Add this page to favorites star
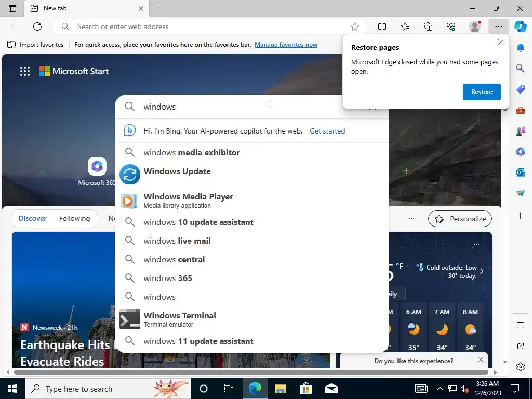This screenshot has width=532, height=399. point(354,26)
